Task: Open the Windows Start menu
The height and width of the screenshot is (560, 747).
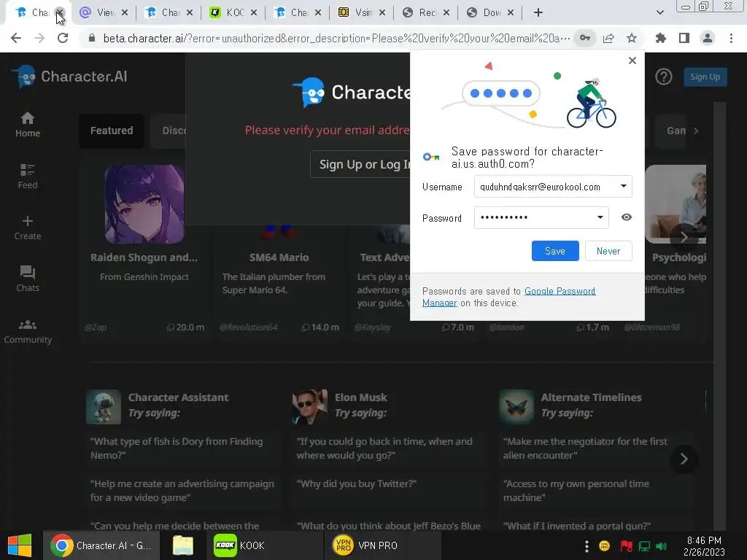Action: click(20, 545)
